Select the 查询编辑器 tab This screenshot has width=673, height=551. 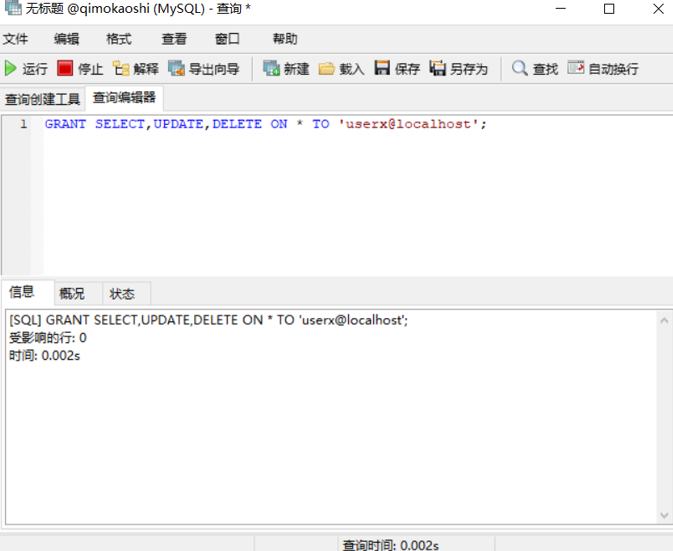(124, 98)
